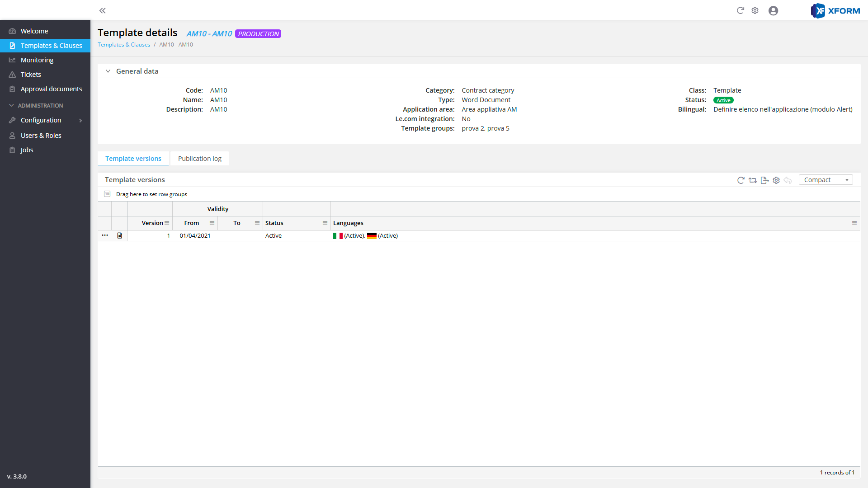Click the undo arrow in grid toolbar

788,180
